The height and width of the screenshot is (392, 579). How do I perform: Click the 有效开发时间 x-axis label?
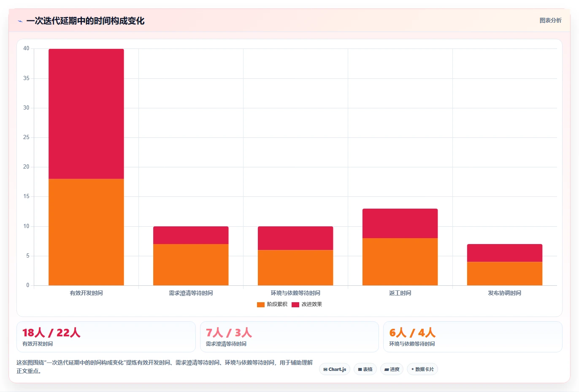pos(86,293)
